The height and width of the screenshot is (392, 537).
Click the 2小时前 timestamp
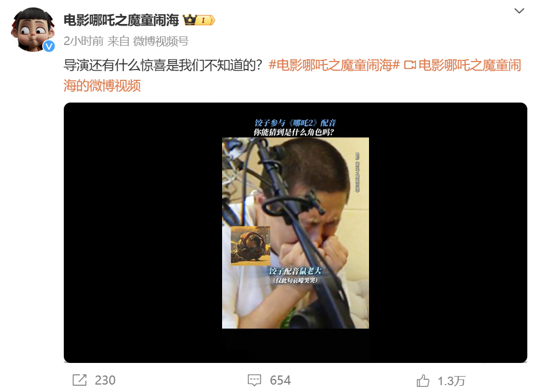[84, 41]
